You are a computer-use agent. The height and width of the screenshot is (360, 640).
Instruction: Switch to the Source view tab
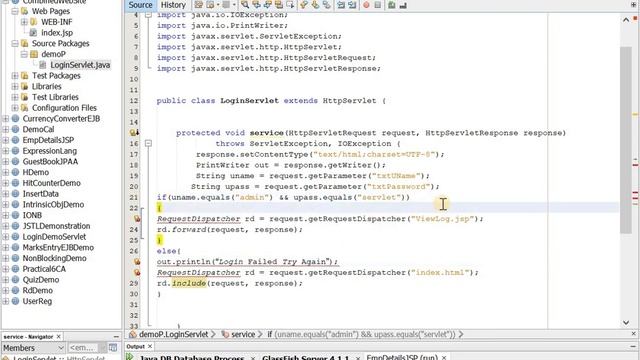point(140,5)
